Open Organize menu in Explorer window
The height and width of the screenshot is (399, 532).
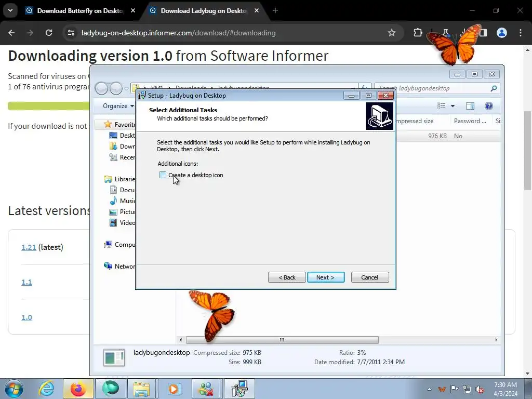(x=118, y=106)
